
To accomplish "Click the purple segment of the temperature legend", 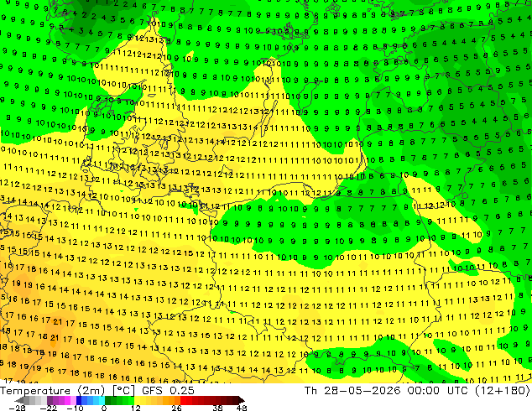I will coord(61,401).
